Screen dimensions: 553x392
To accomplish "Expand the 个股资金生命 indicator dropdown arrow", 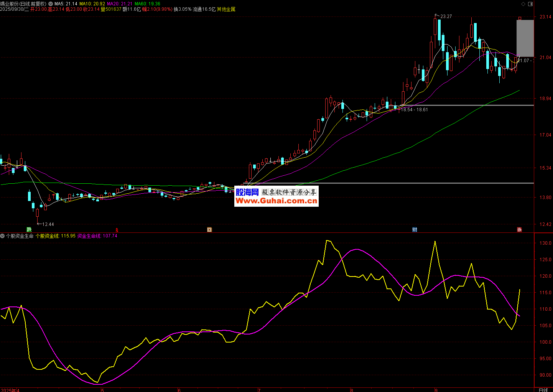I will point(3,236).
